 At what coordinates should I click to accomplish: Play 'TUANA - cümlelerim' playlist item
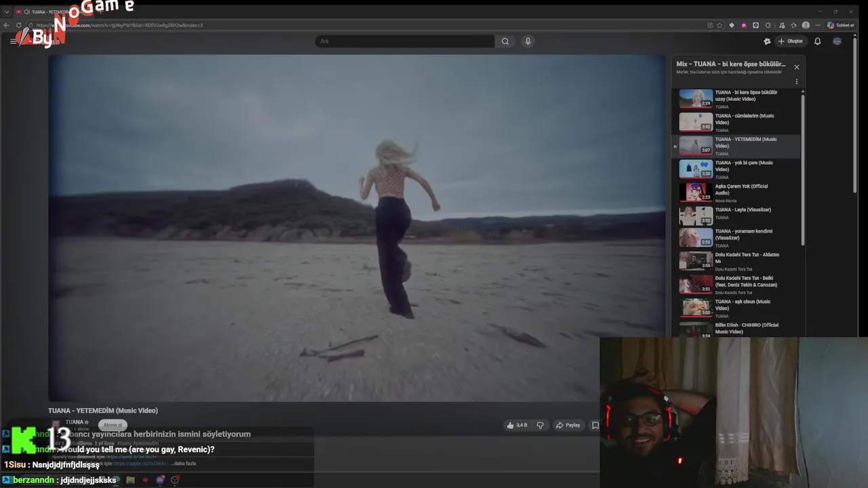(736, 123)
